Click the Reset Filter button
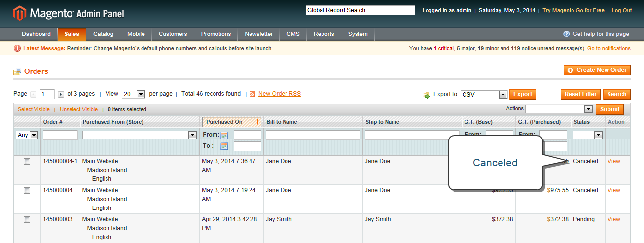This screenshot has height=243, width=644. click(580, 95)
